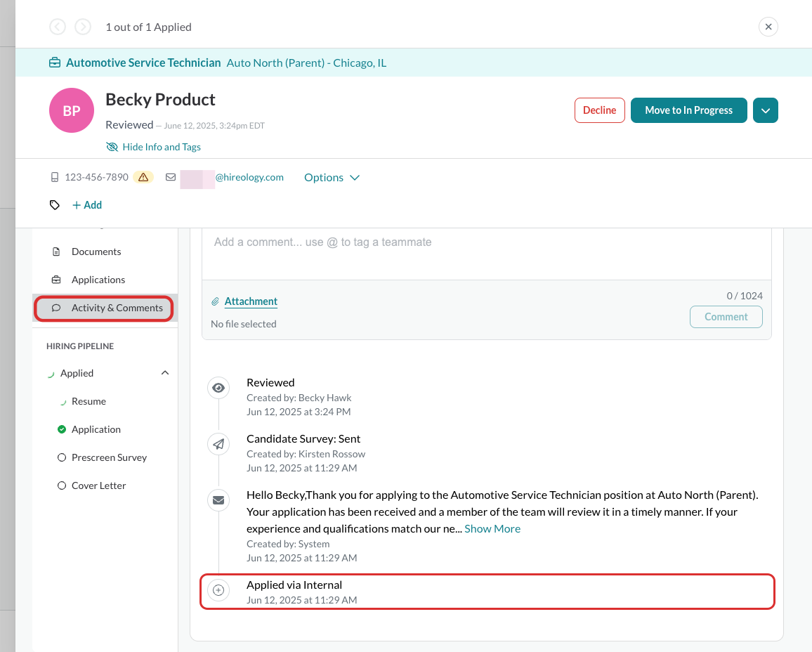Click Created by: Kirsten Rossow text

(x=306, y=454)
